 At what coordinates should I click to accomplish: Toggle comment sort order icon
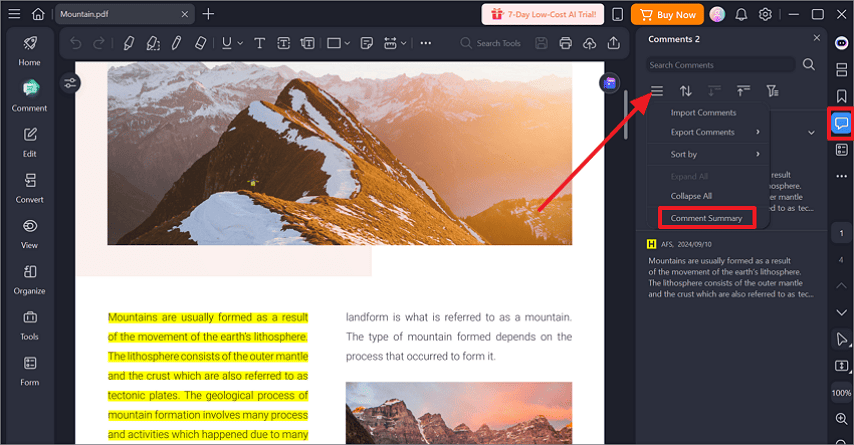(x=686, y=90)
